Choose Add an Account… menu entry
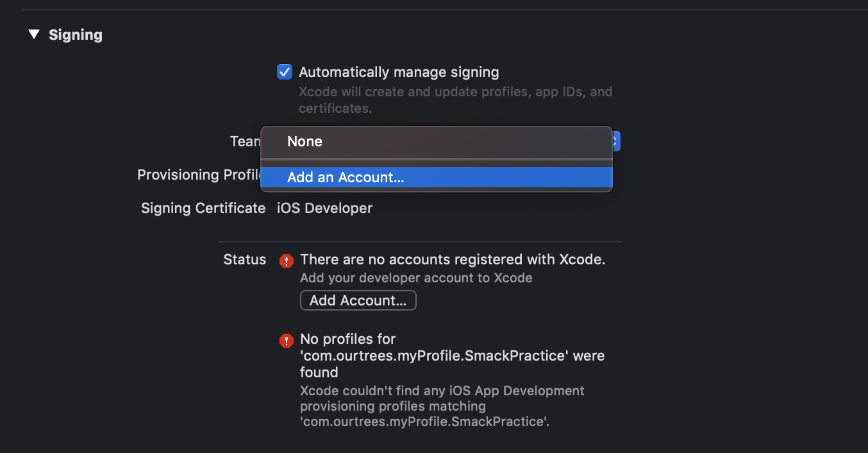This screenshot has height=453, width=868. pos(346,178)
